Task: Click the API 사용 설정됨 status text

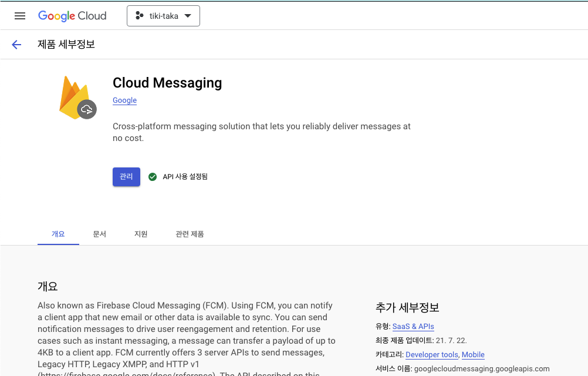Action: 185,177
